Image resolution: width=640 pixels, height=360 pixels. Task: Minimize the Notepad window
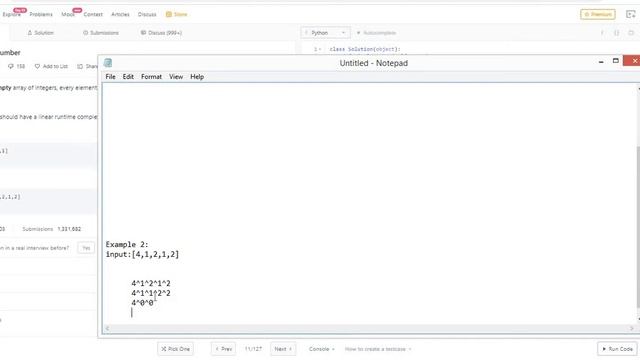[x=601, y=62]
